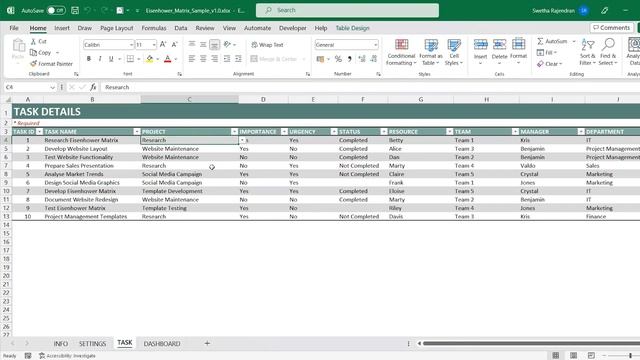Click the Orientation angled text icon
640x360 pixels.
pos(227,44)
